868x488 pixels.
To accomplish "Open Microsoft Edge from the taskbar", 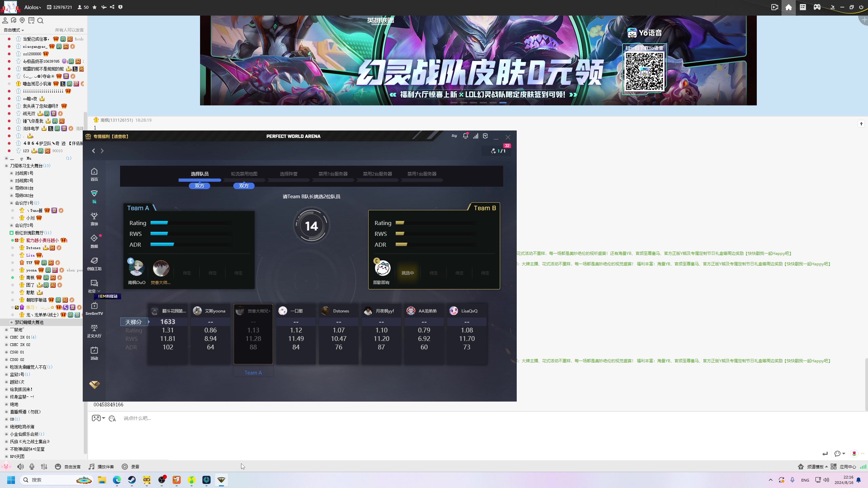I will 117,480.
